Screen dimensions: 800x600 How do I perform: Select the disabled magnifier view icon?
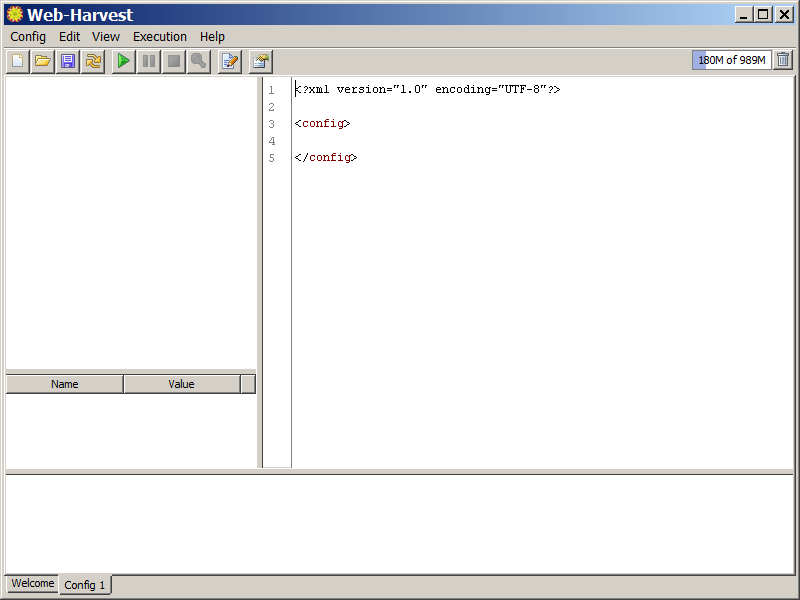click(x=198, y=61)
